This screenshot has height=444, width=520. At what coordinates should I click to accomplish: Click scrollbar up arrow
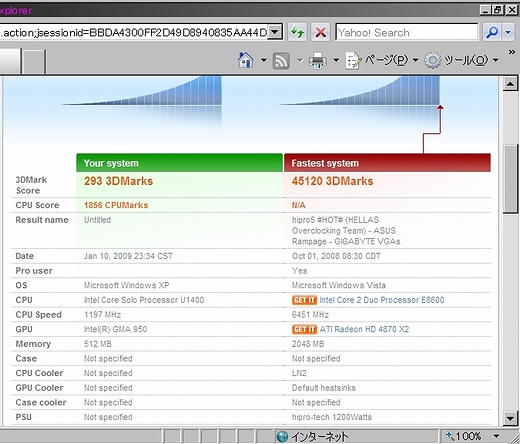pyautogui.click(x=510, y=84)
